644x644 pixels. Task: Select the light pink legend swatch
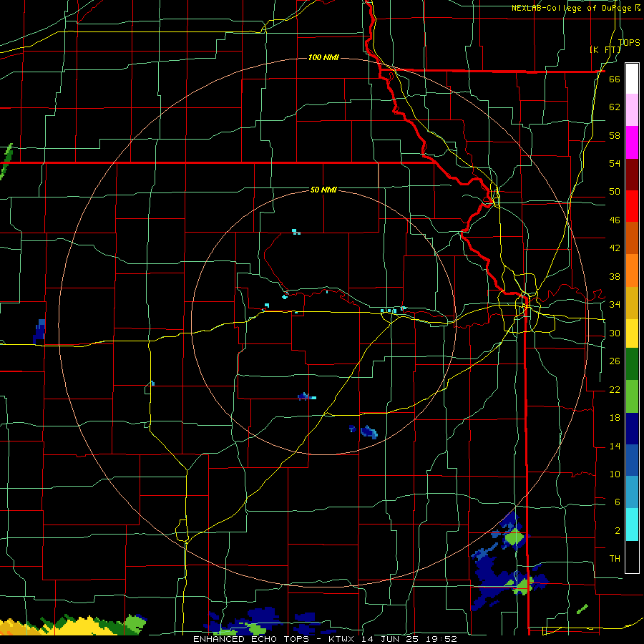[632, 110]
